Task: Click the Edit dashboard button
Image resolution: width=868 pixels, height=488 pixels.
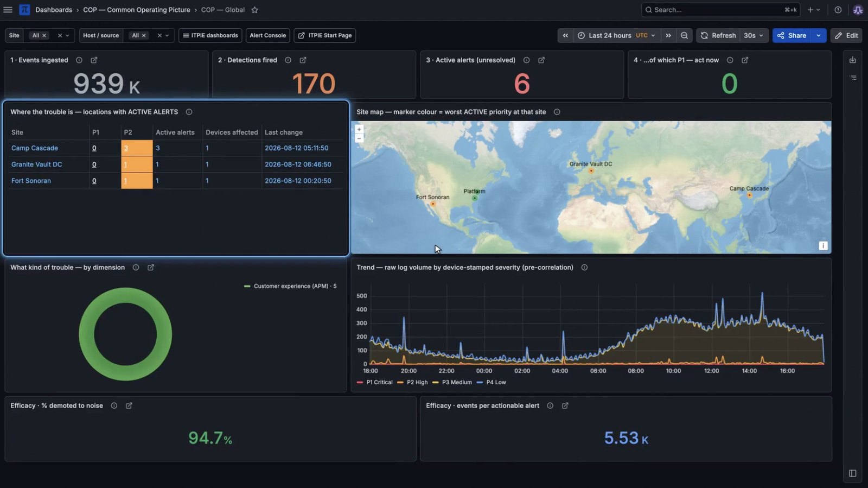Action: (846, 35)
